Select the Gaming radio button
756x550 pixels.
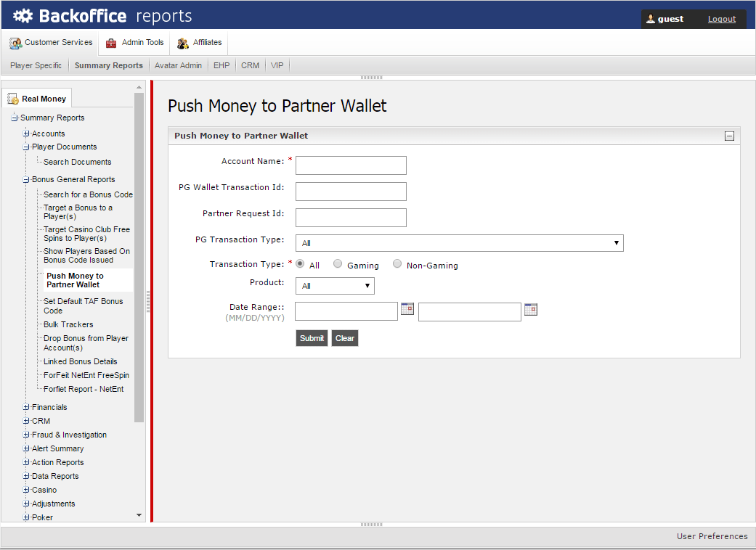[338, 264]
